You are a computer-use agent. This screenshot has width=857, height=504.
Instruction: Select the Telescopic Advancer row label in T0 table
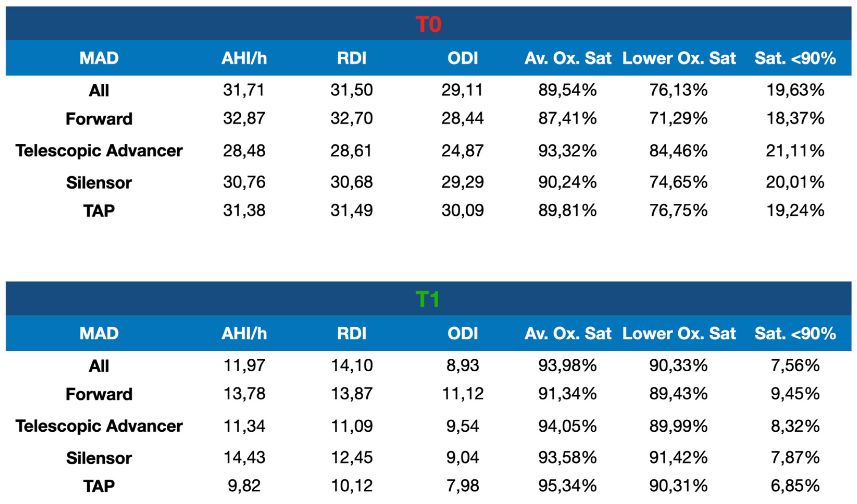click(x=99, y=151)
